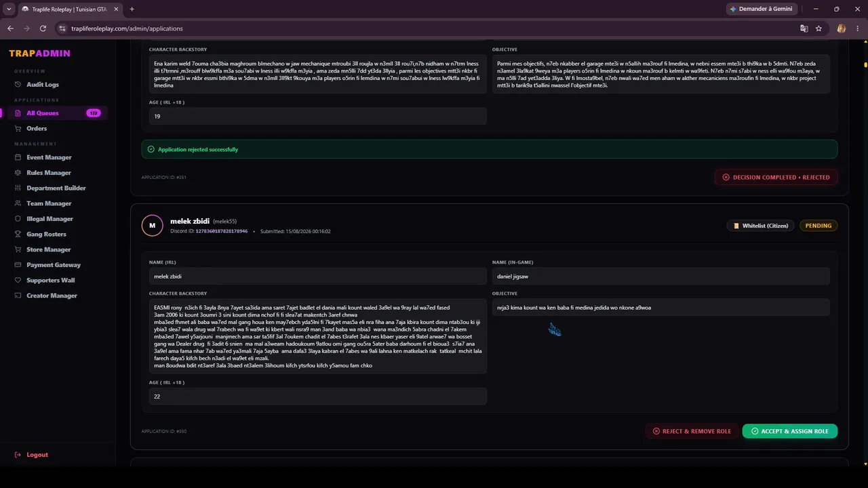
Task: Click the Team Manager icon
Action: [x=18, y=203]
